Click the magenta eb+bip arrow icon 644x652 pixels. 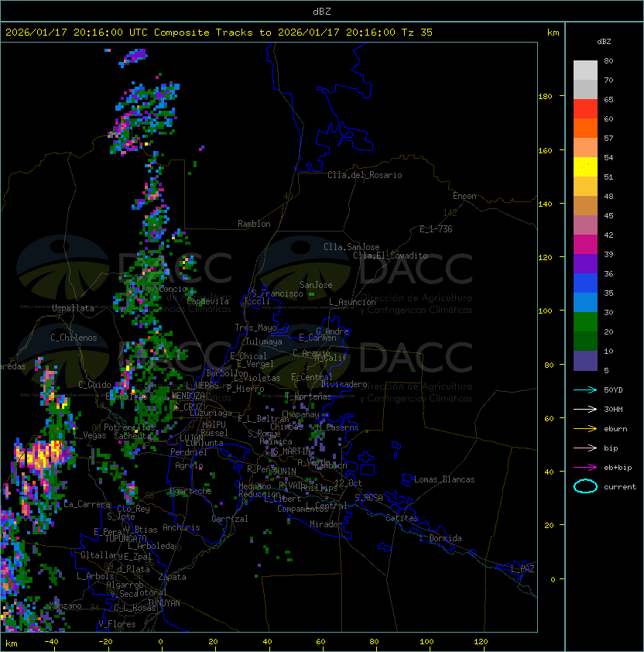point(585,468)
